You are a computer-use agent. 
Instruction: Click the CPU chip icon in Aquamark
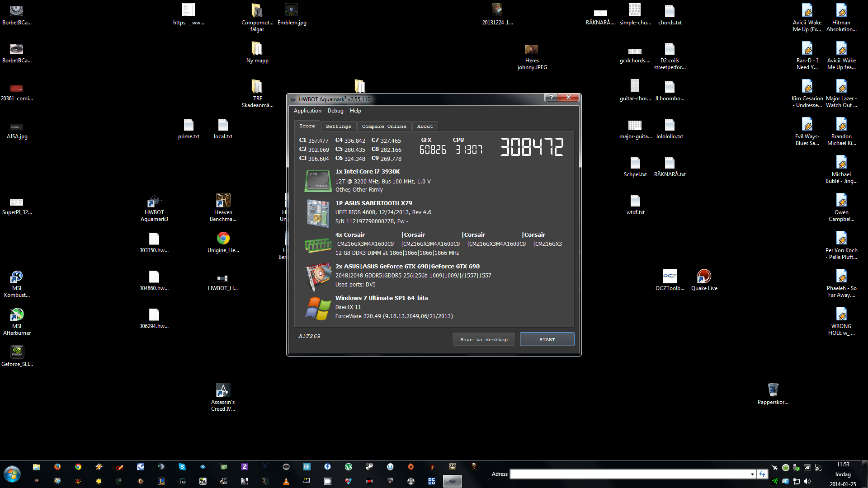(318, 181)
